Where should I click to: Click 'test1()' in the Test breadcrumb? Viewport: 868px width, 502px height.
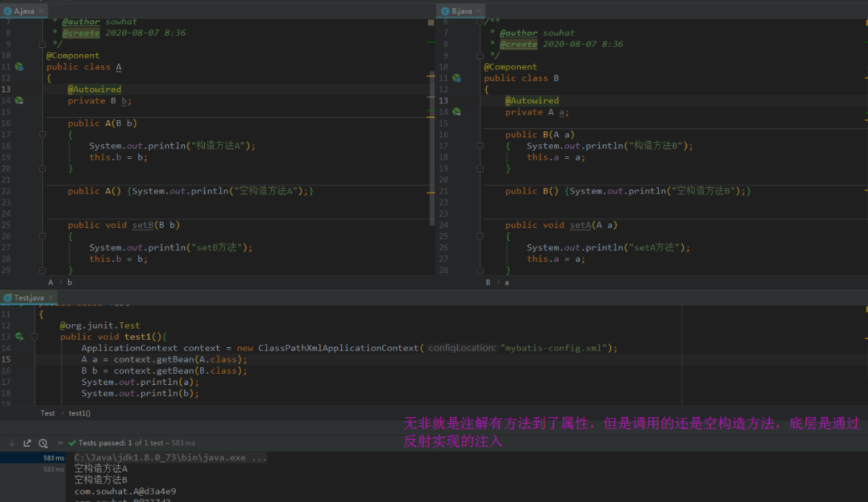(79, 413)
